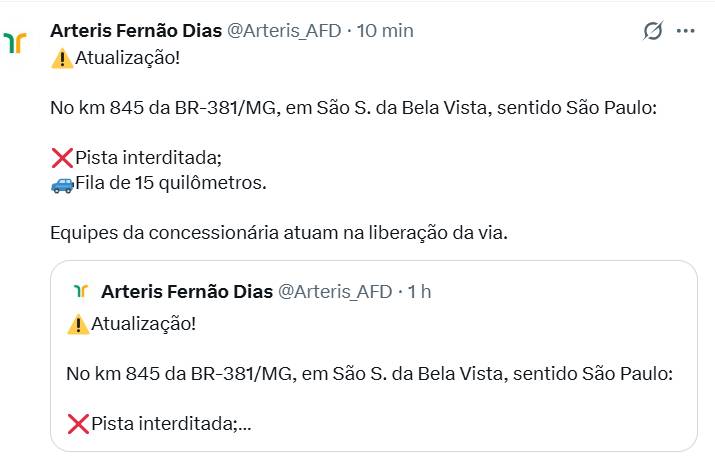Image resolution: width=715 pixels, height=461 pixels.
Task: Click the Arteris profile avatar logo
Action: click(15, 43)
